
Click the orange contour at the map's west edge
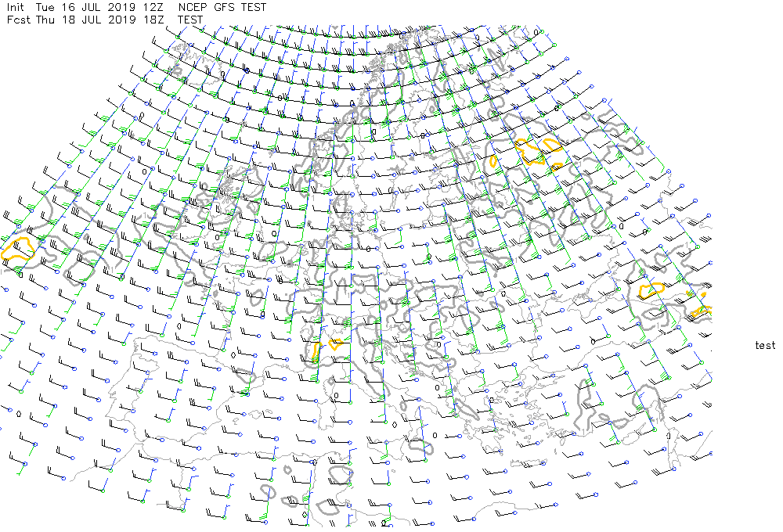[x=18, y=249]
